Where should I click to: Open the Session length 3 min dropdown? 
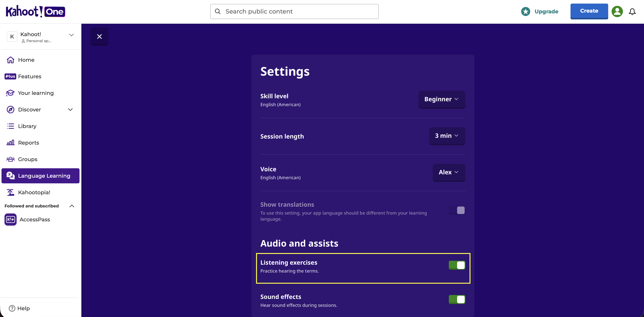[x=447, y=136]
